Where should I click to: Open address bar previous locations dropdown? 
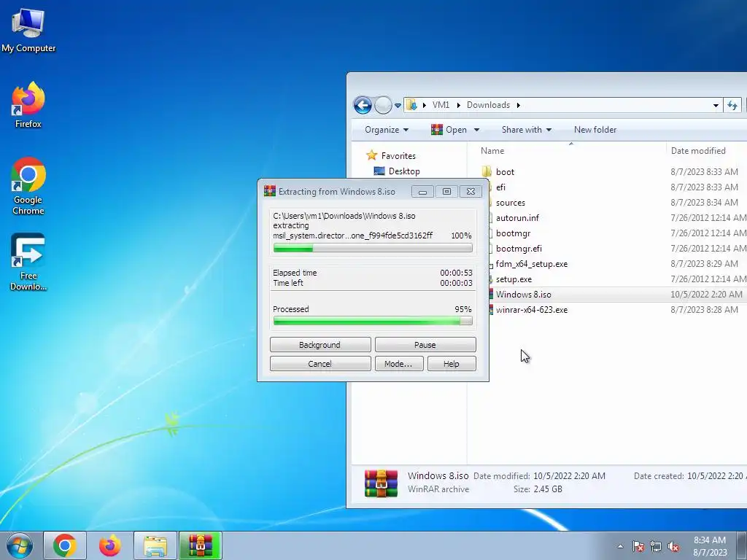[716, 105]
